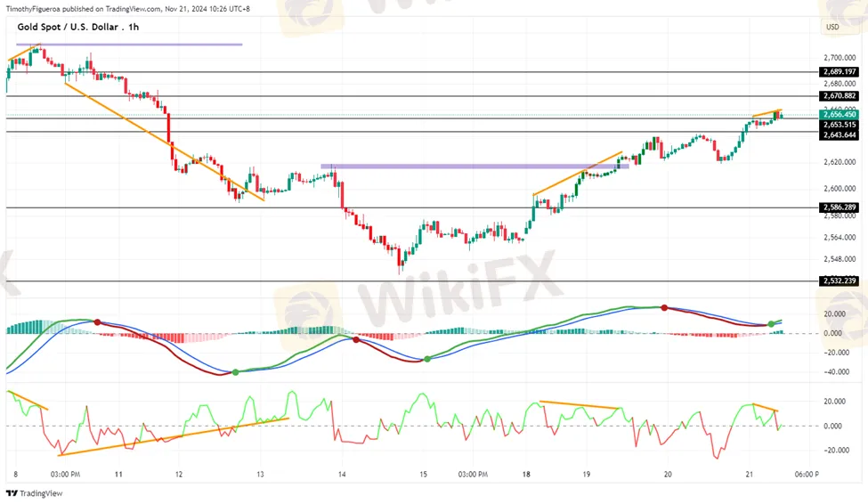Click date 14 on the time axis
Image resolution: width=868 pixels, height=504 pixels.
tap(342, 474)
